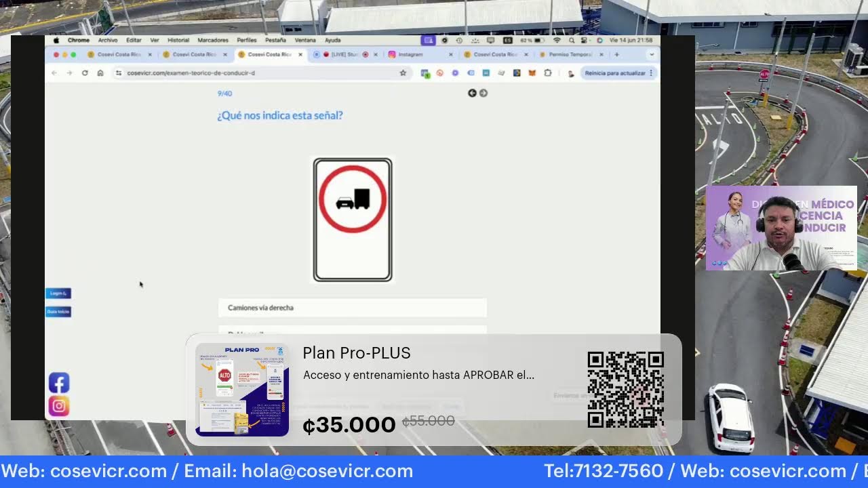Image resolution: width=868 pixels, height=488 pixels.
Task: Click the truck overtaking sign image
Action: click(x=353, y=220)
